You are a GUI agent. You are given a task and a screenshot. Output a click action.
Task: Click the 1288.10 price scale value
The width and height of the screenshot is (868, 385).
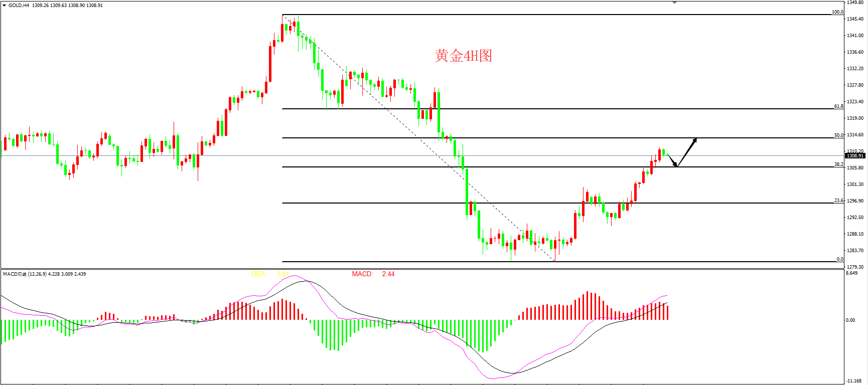pos(855,234)
